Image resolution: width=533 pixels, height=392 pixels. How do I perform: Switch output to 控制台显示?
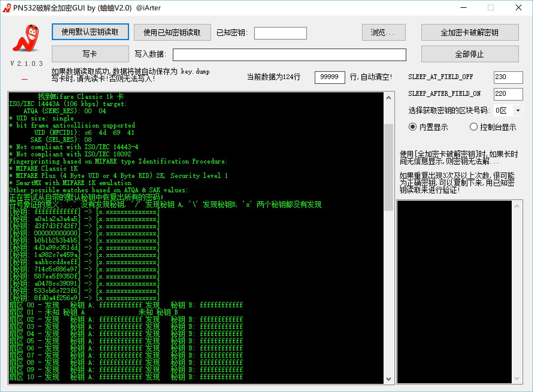tap(474, 127)
